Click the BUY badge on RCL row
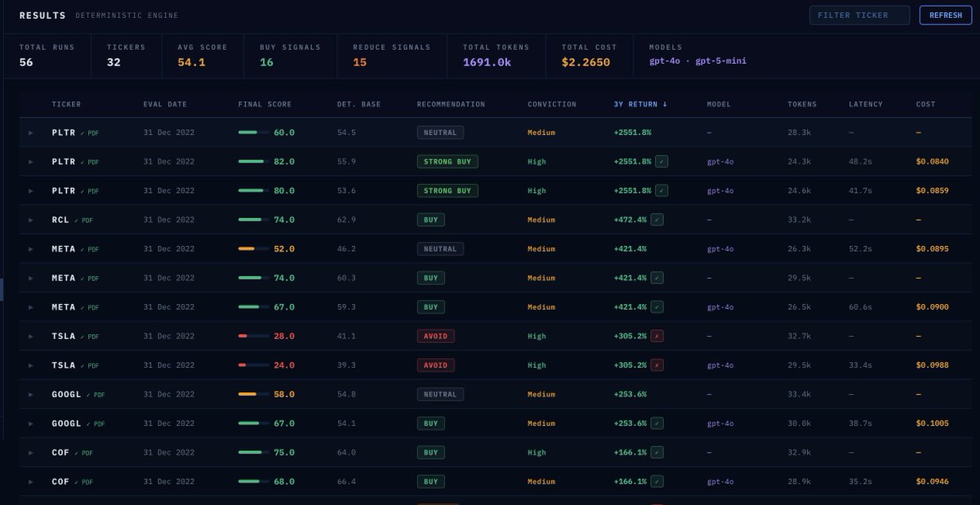Screen dimensions: 980x505 click(430, 220)
